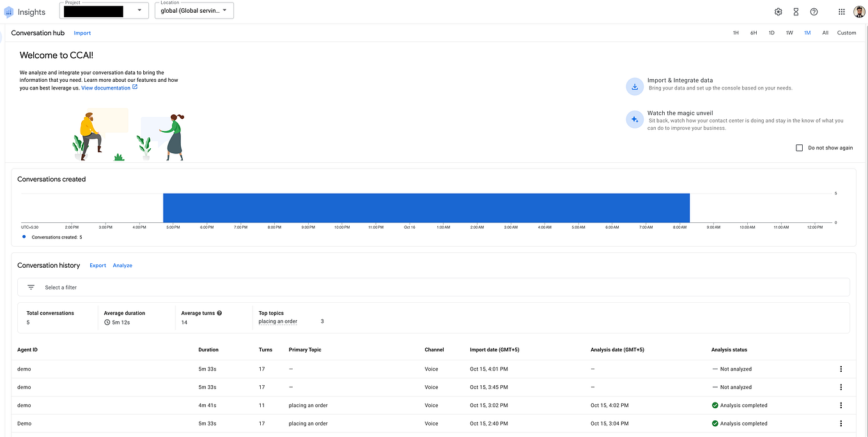The height and width of the screenshot is (437, 868).
Task: Click the blue conversations bar in the chart
Action: coord(426,207)
